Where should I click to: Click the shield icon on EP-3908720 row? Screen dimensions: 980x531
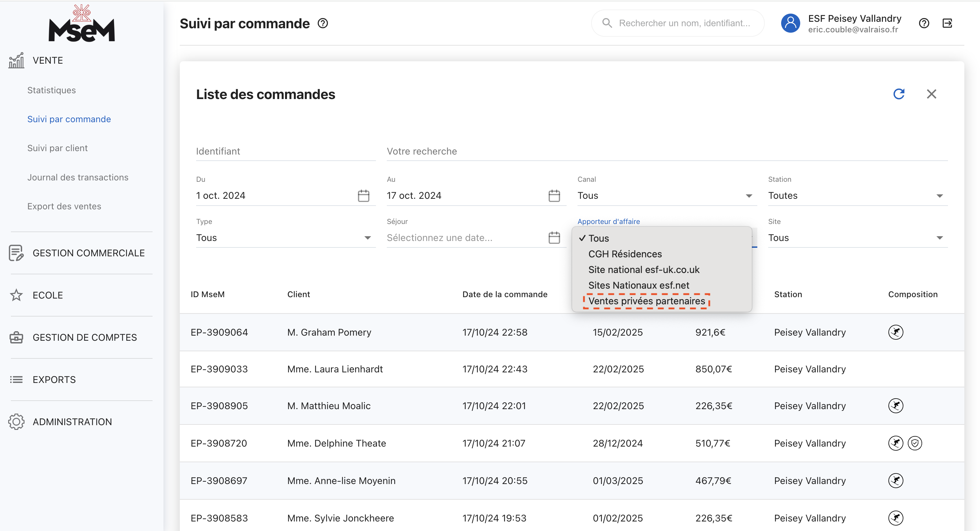[915, 443]
